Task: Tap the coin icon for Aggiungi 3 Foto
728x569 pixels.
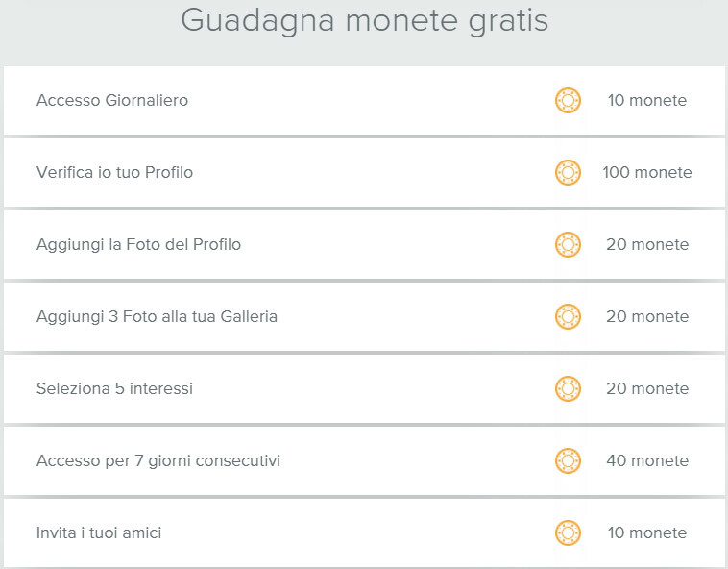Action: click(568, 316)
